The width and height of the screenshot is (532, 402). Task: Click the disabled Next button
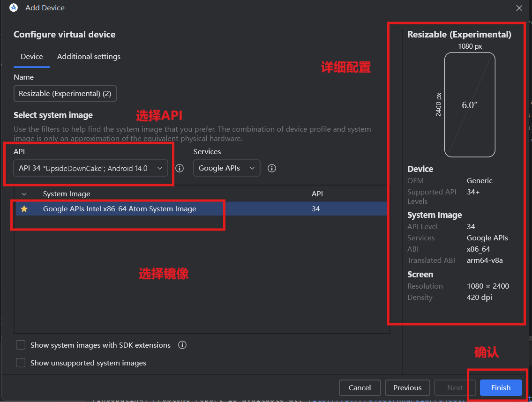[x=455, y=388]
